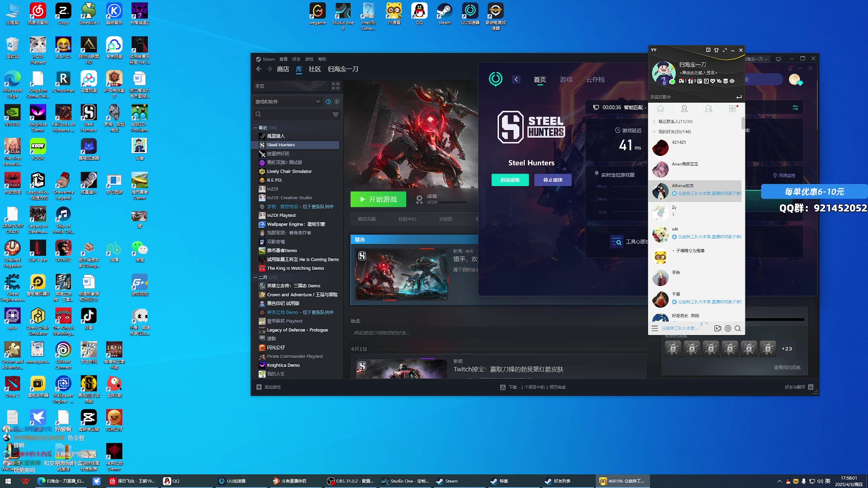Open the 社区中心 link on game page
This screenshot has height=488, width=868.
click(407, 219)
